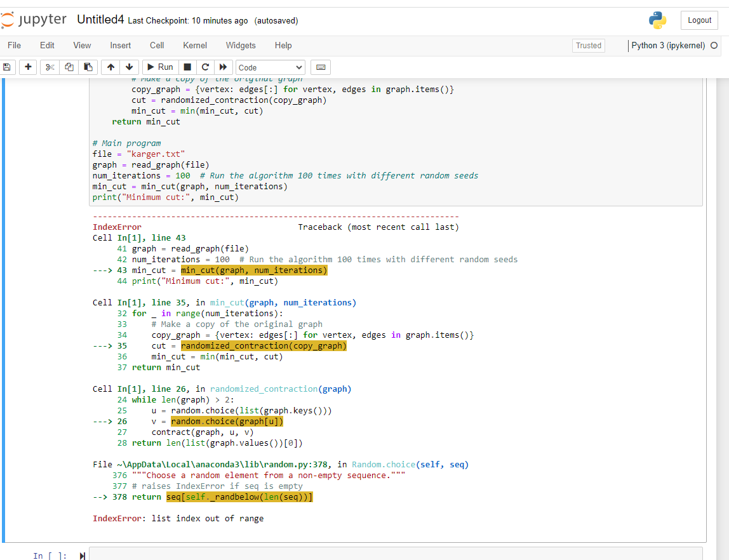Open the Widgets menu
The image size is (729, 560).
pyautogui.click(x=241, y=46)
